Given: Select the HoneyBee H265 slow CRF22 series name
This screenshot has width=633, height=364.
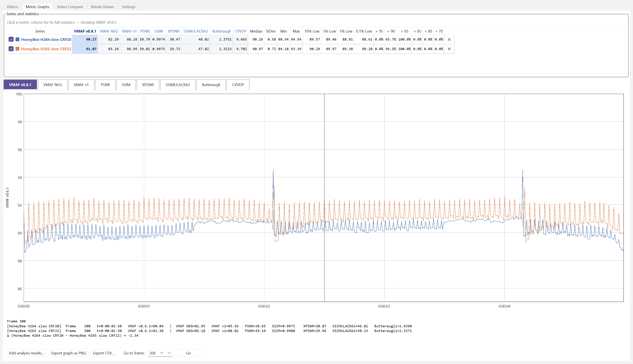Looking at the screenshot, I should pos(46,49).
